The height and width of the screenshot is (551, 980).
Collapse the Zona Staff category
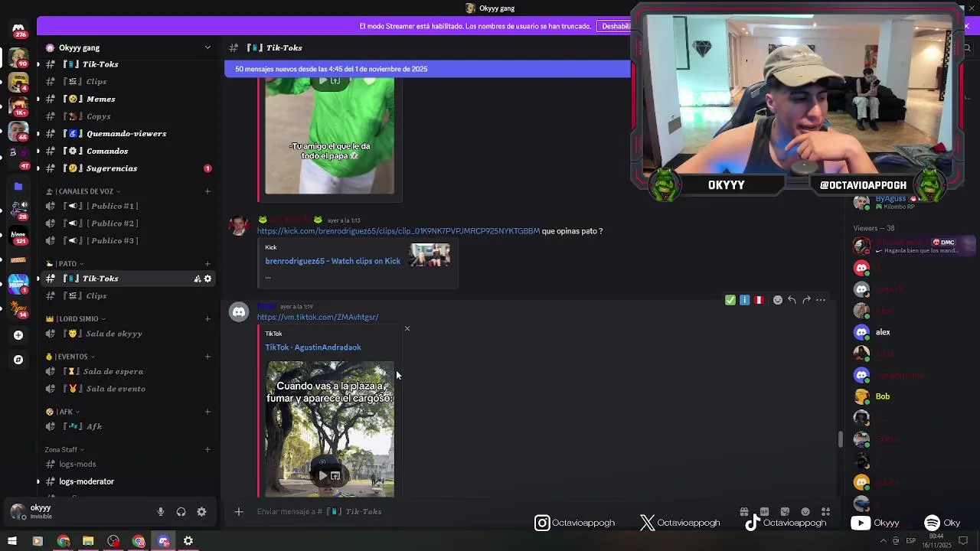[x=64, y=450]
